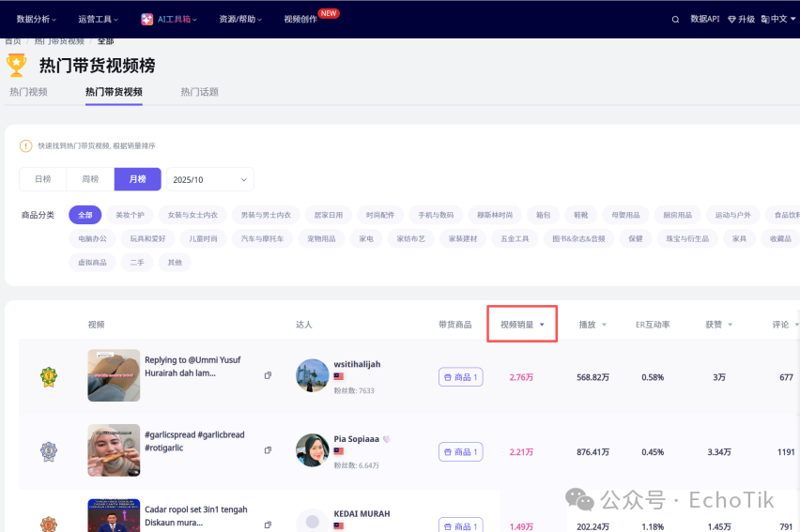The image size is (800, 532).
Task: Open the #garlicspread video thumbnail
Action: point(114,450)
